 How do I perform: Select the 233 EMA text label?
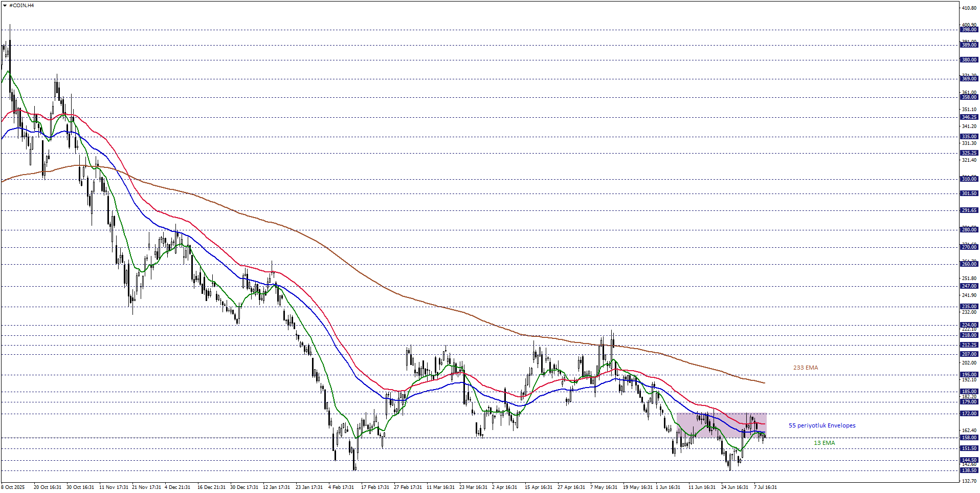click(x=806, y=368)
